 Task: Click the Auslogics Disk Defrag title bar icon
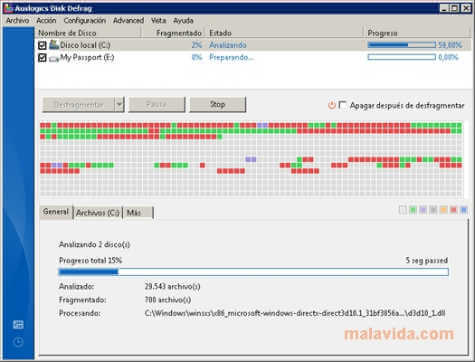(x=8, y=8)
